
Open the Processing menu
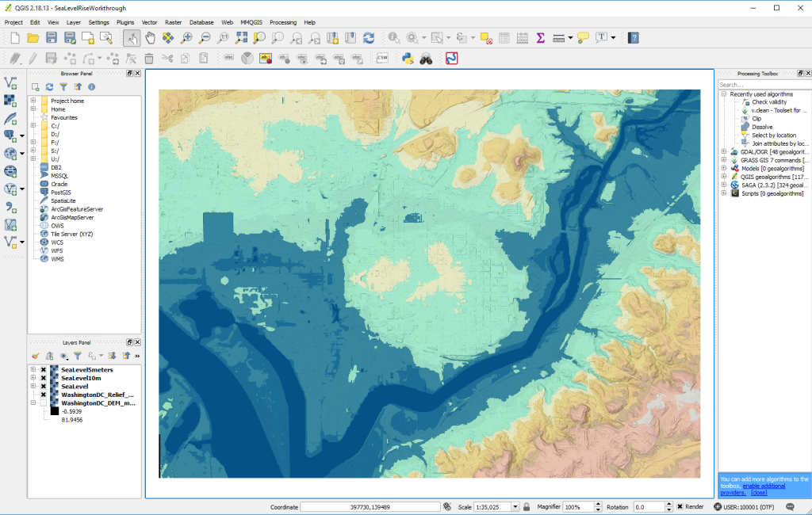point(283,22)
